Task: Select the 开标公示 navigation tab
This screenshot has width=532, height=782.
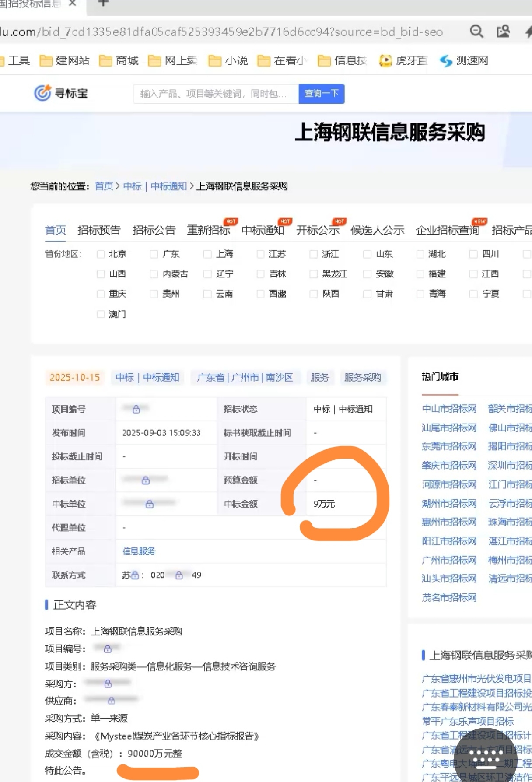Action: (x=318, y=230)
